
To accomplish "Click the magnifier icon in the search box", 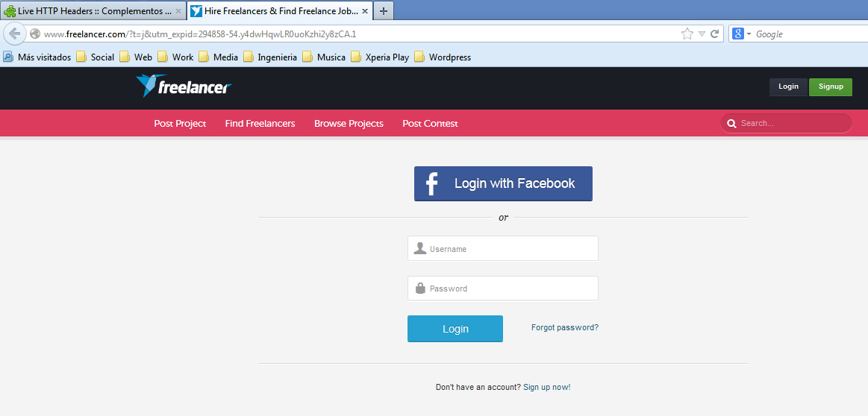I will pyautogui.click(x=731, y=123).
